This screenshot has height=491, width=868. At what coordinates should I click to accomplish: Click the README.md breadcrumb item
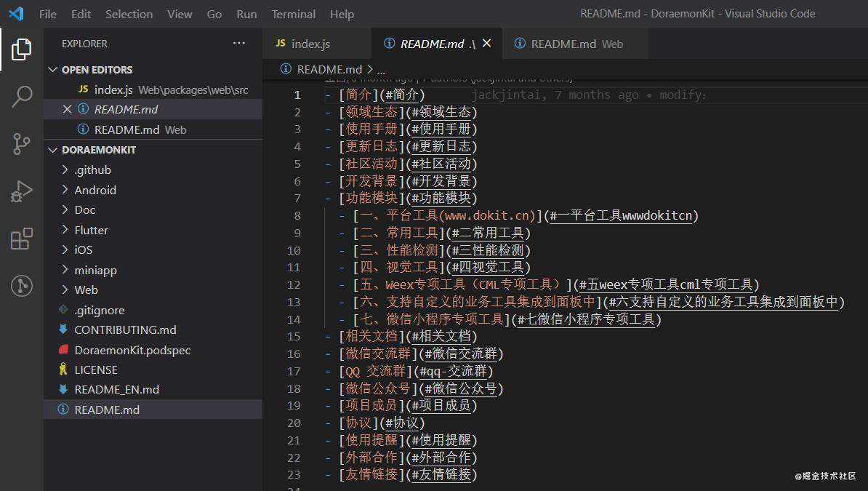point(329,69)
